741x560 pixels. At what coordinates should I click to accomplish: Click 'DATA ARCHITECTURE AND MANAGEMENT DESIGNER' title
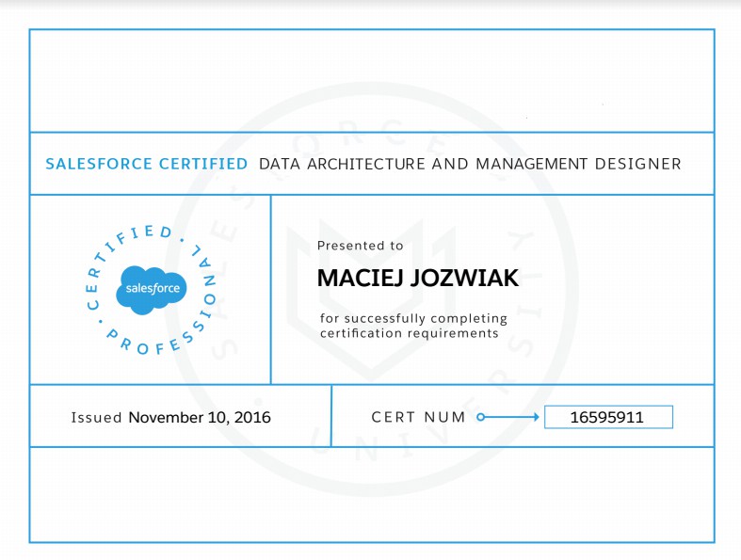coord(470,164)
